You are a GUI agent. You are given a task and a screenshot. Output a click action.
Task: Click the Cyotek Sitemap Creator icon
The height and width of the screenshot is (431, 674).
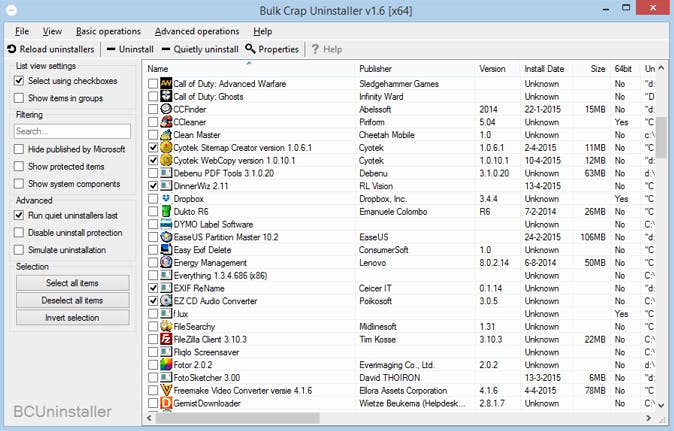click(x=166, y=147)
